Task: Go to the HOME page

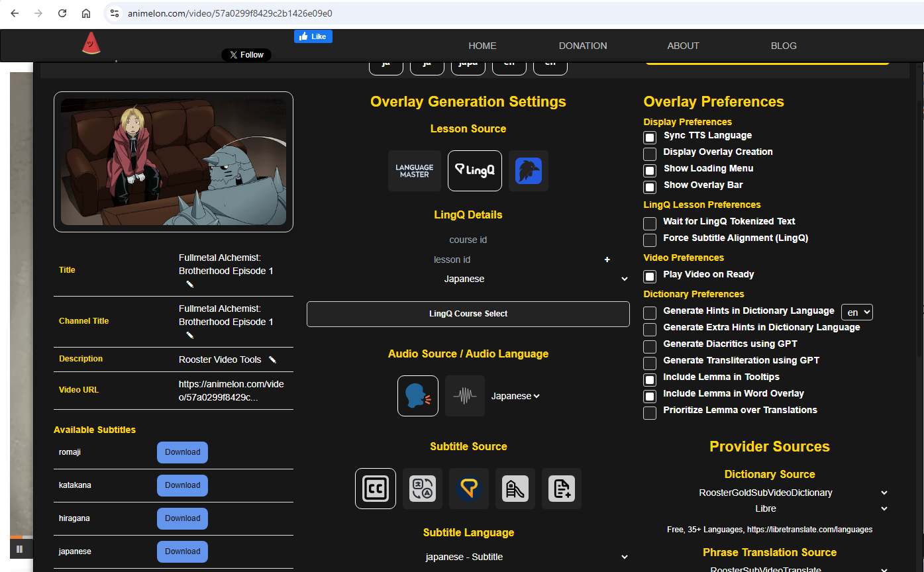Action: click(x=482, y=46)
